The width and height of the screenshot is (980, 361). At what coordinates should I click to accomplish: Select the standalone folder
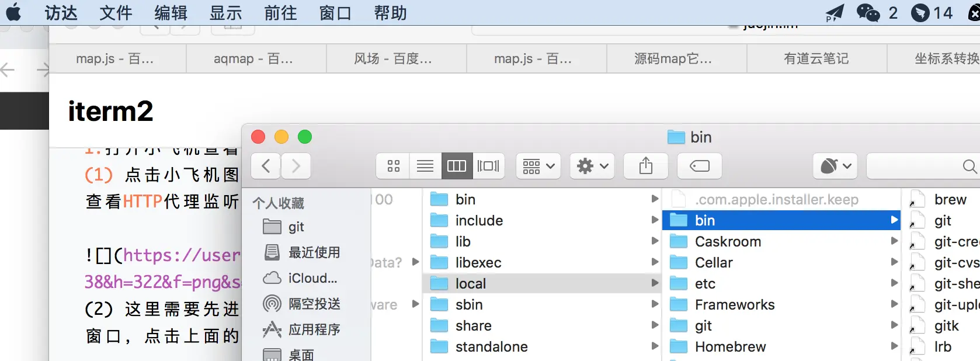542,346
